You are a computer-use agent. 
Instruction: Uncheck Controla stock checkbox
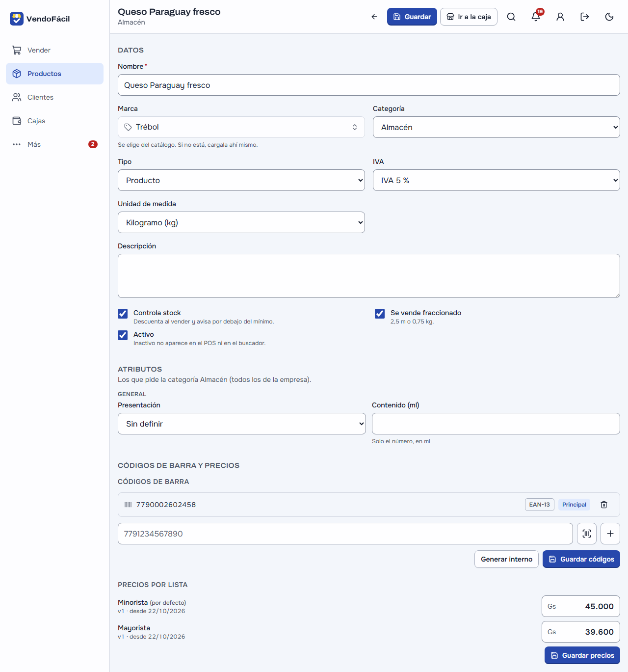click(x=123, y=314)
